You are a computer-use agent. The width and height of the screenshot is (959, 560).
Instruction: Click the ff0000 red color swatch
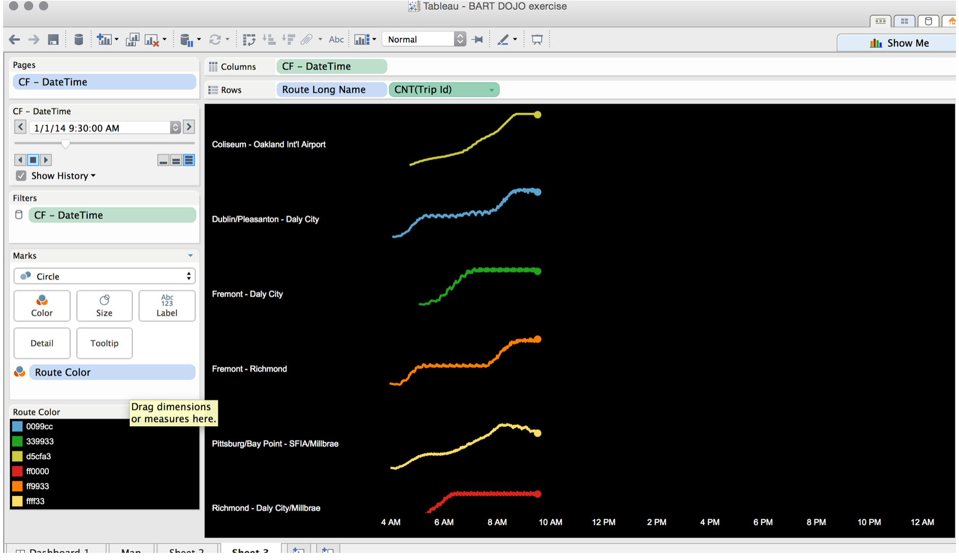(17, 471)
